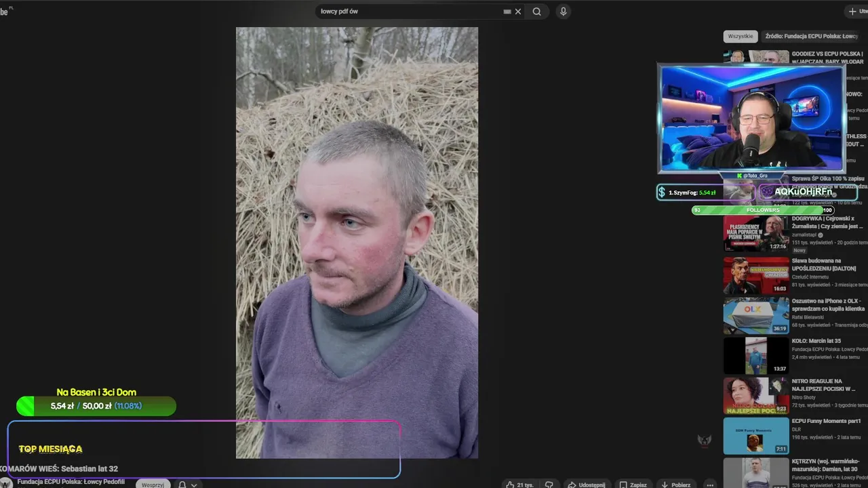
Task: Click the search field with 'łowcy pdf ów'
Action: pos(410,12)
